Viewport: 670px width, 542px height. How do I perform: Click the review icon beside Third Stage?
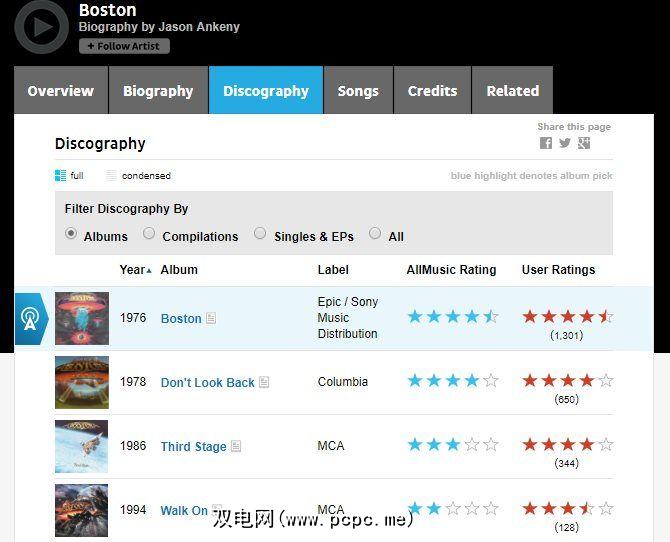coord(236,446)
